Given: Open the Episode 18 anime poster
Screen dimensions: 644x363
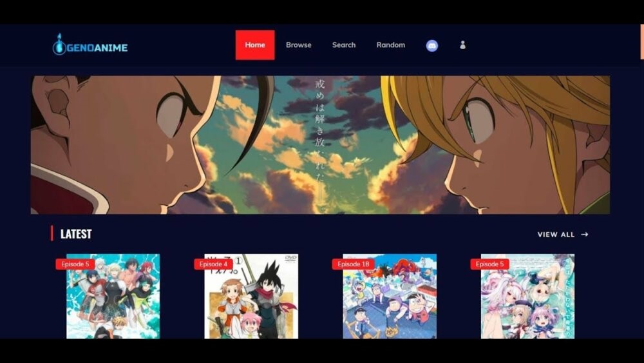Looking at the screenshot, I should tap(390, 297).
